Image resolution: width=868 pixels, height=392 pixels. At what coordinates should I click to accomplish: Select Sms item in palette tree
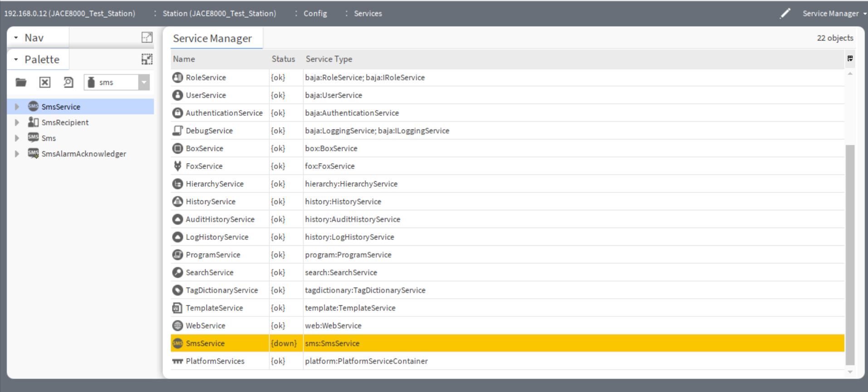49,138
